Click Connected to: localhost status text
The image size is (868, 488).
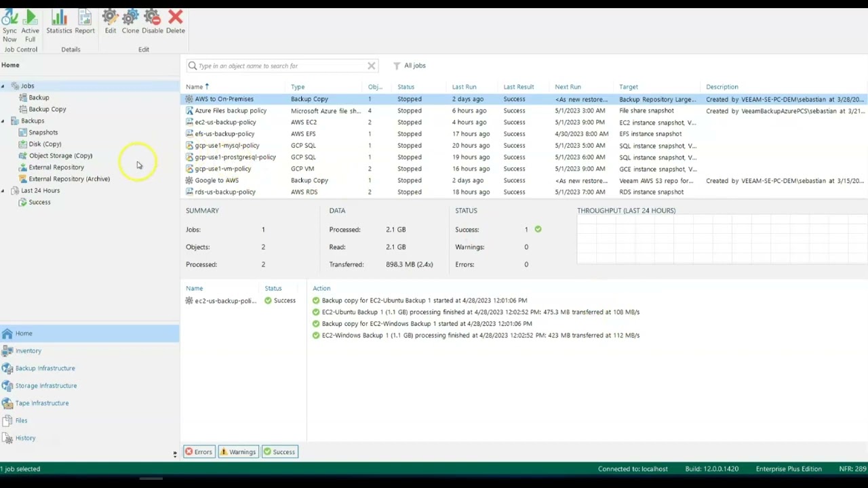point(633,469)
